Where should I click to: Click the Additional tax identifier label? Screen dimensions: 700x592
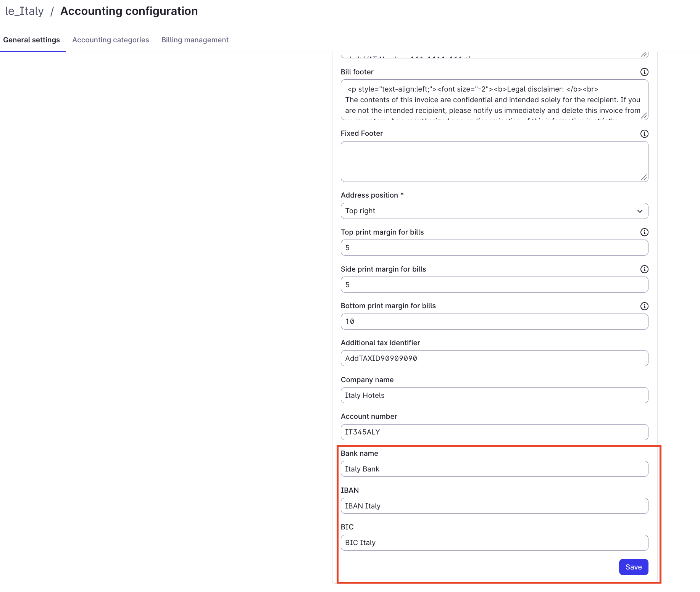[x=380, y=343]
